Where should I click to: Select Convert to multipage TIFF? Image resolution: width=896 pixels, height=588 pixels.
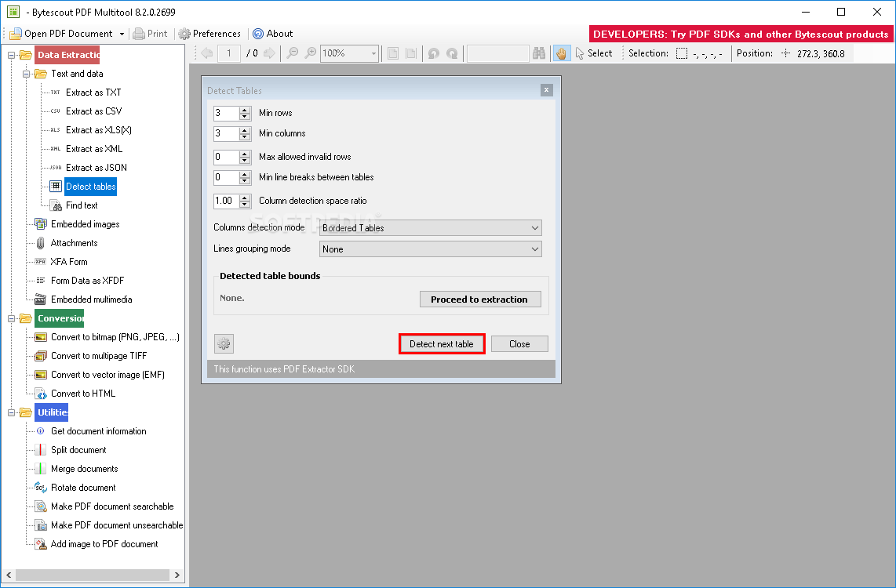pyautogui.click(x=98, y=356)
